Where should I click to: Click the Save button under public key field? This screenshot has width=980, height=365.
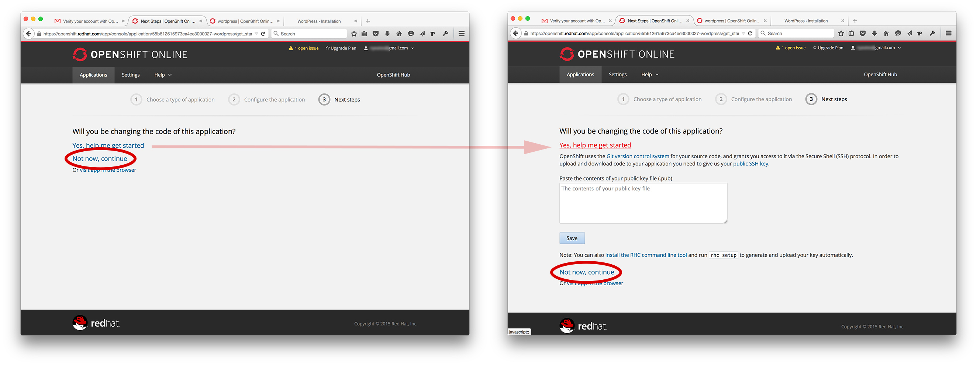click(572, 238)
